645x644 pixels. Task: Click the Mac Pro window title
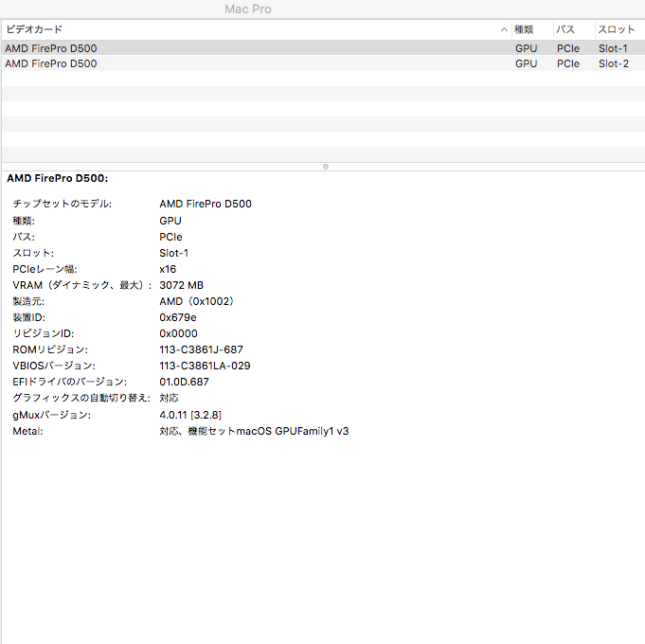(247, 9)
